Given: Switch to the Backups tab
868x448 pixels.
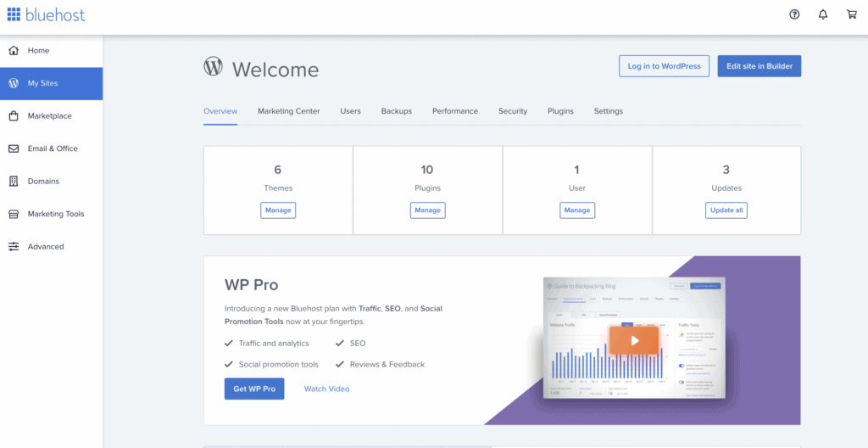Looking at the screenshot, I should 397,111.
